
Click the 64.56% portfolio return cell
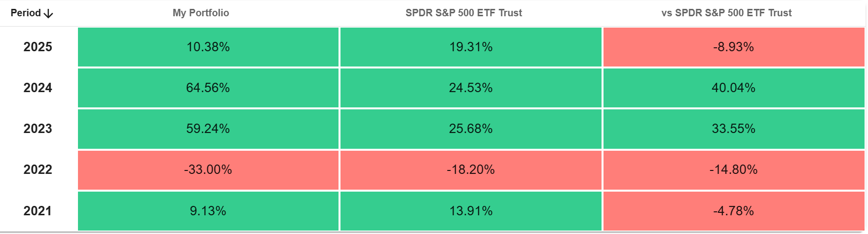click(208, 88)
